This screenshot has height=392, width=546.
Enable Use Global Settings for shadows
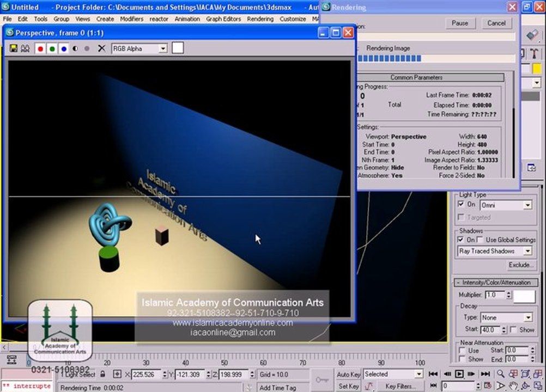[480, 240]
